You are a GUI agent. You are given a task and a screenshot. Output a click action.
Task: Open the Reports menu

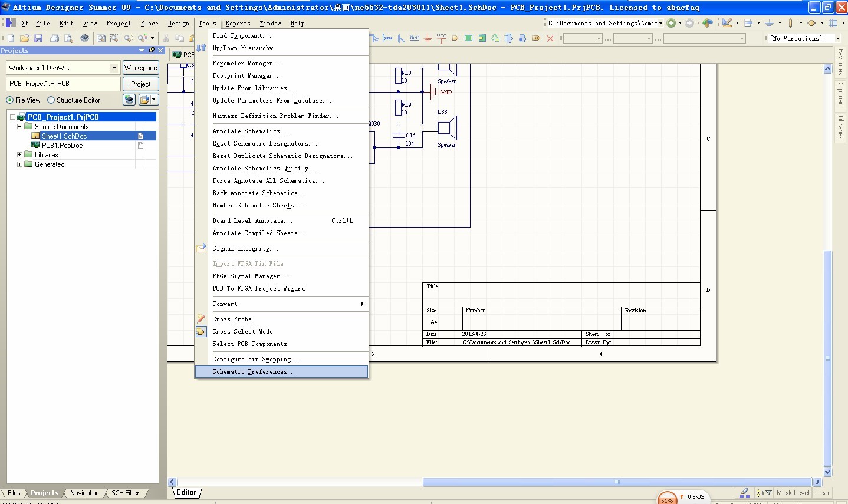(238, 23)
